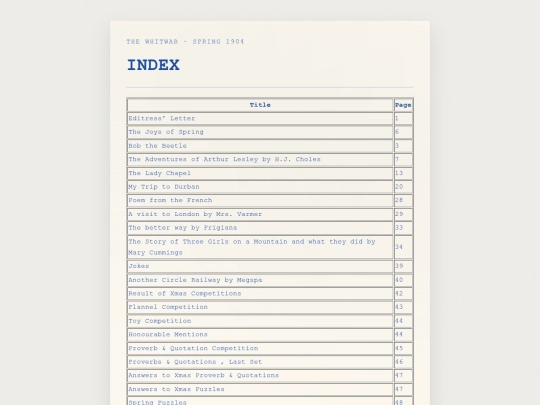Click page number 46 for Last Set row
Viewport: 540px width, 405px height.
pyautogui.click(x=403, y=362)
